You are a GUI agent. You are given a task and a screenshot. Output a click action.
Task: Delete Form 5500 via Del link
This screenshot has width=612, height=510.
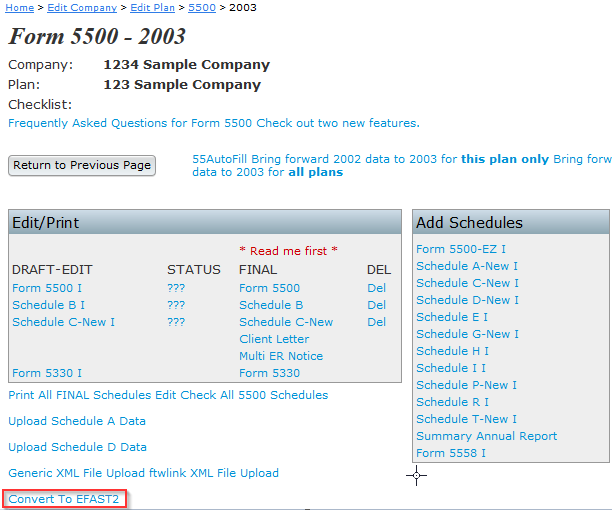(x=376, y=288)
